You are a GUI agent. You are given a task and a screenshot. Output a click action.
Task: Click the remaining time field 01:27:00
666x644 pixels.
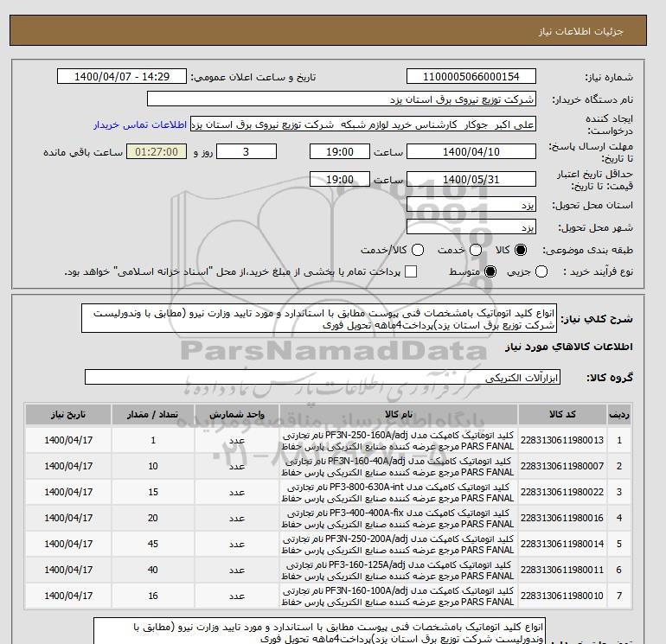[x=157, y=151]
